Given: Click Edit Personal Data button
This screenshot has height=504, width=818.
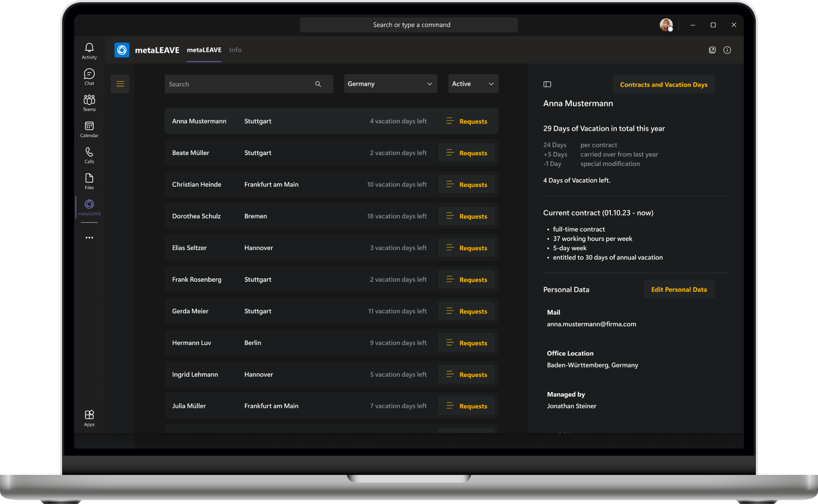Looking at the screenshot, I should (679, 290).
